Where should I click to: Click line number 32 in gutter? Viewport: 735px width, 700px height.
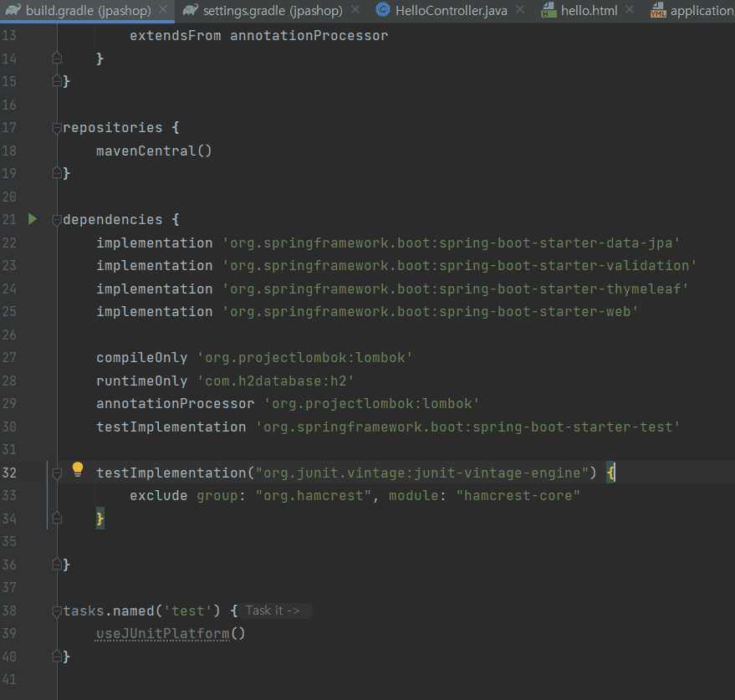click(9, 473)
